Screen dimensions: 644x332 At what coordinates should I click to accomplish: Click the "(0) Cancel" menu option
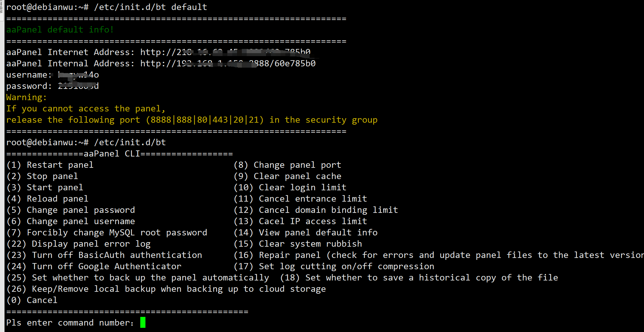point(32,300)
